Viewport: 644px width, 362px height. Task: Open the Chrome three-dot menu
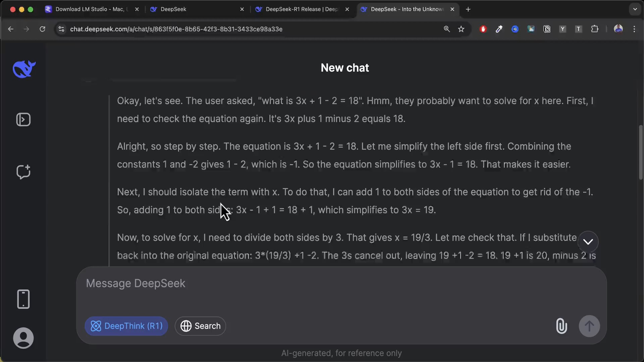coord(634,29)
